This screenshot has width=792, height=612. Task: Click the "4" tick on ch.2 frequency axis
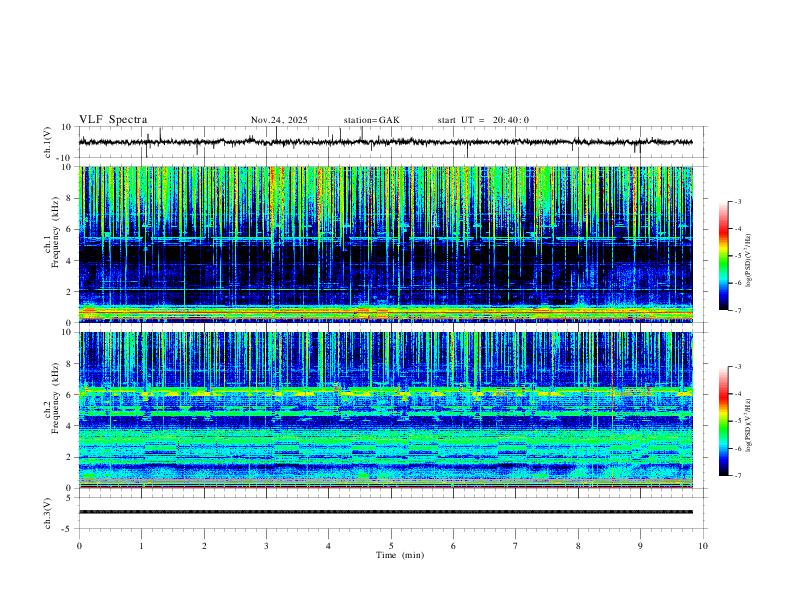coord(69,426)
